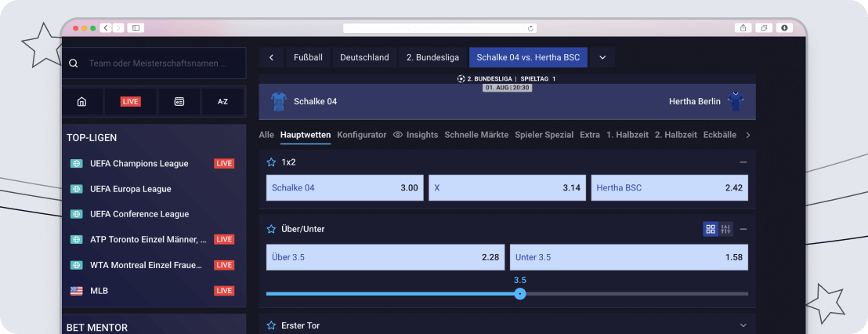Click the globe icon for UEFA Conference League

coord(77,214)
